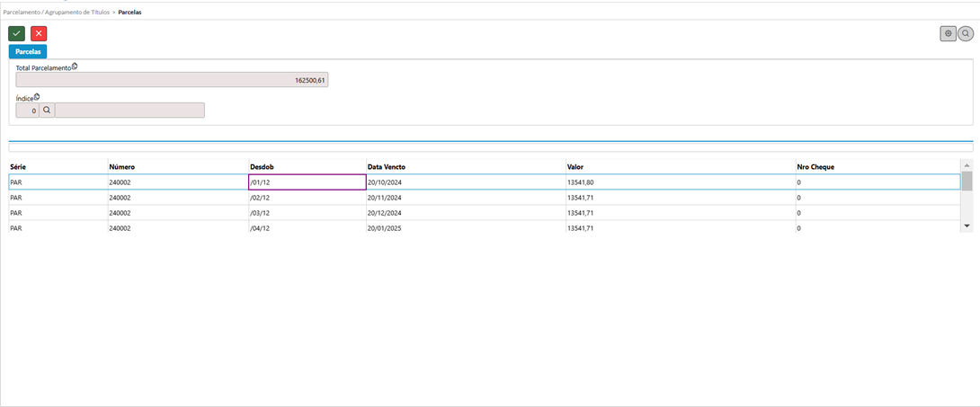This screenshot has height=407, width=980.
Task: Switch to the Parcelas tab
Action: (x=28, y=52)
